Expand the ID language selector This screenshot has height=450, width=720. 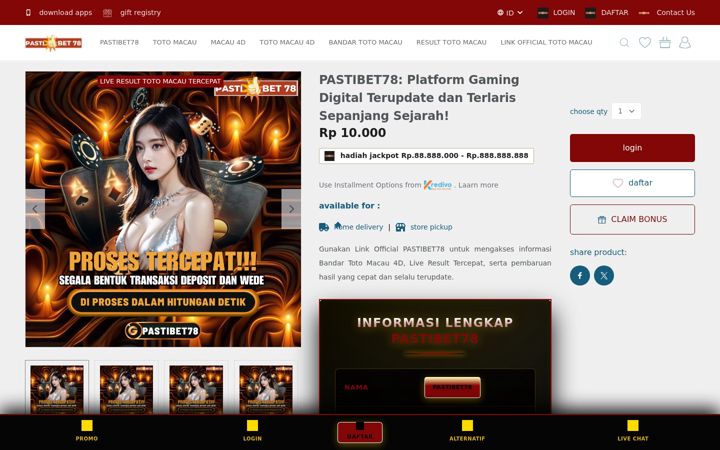coord(510,13)
